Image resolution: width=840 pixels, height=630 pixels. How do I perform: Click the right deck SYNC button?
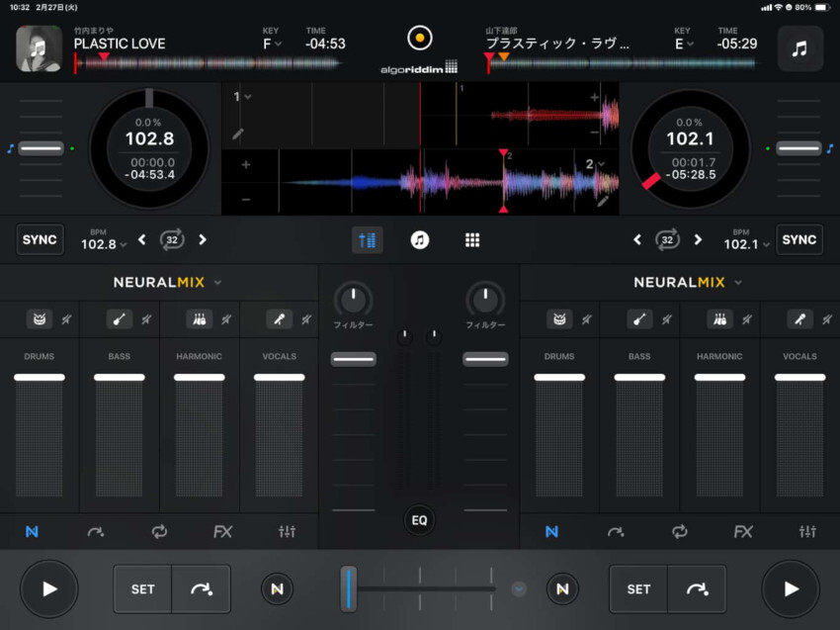tap(798, 239)
